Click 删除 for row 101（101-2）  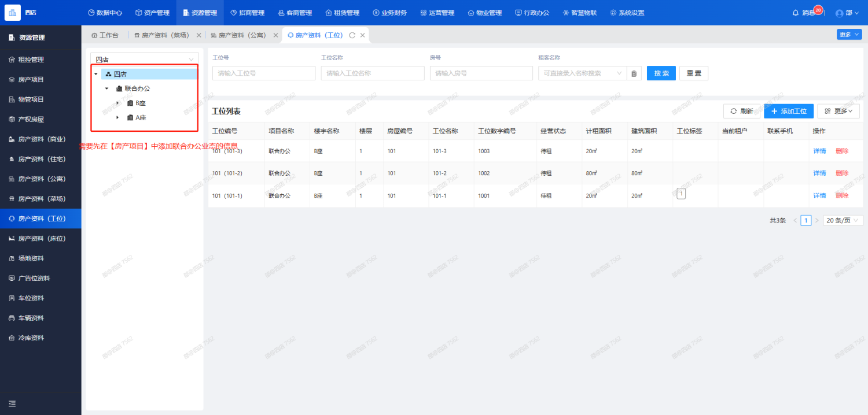[842, 173]
